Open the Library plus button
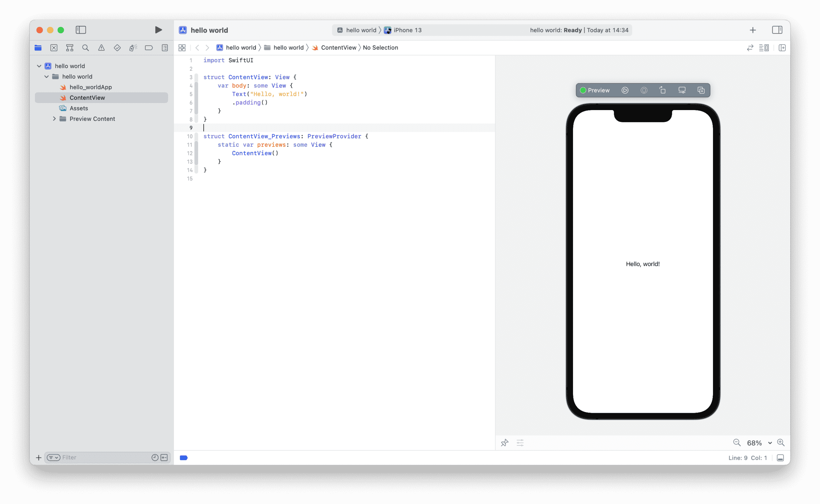This screenshot has width=820, height=504. [x=753, y=30]
